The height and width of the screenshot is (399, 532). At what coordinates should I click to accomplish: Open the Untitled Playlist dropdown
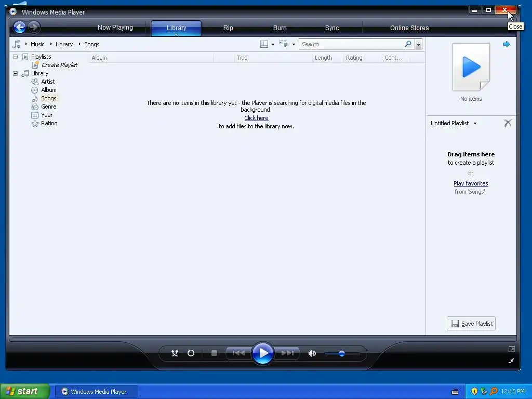point(475,123)
